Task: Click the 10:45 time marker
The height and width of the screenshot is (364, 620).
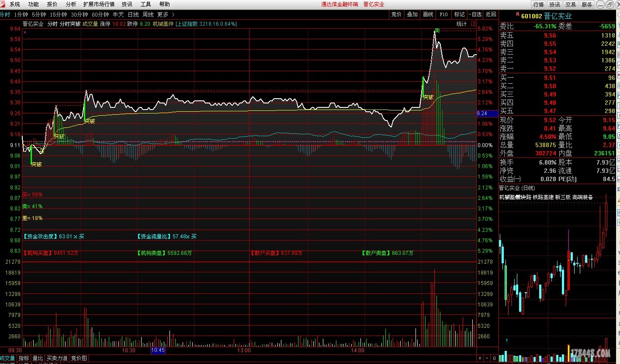Action: pos(158,350)
